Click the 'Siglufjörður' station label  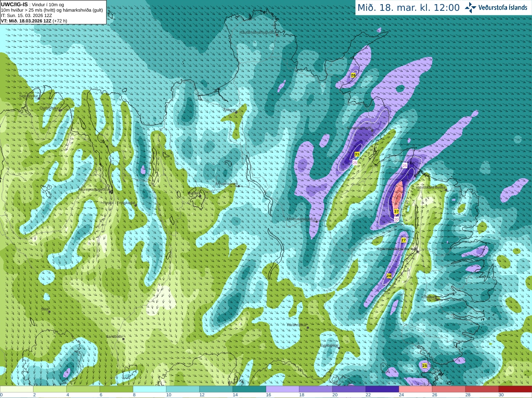29,96
